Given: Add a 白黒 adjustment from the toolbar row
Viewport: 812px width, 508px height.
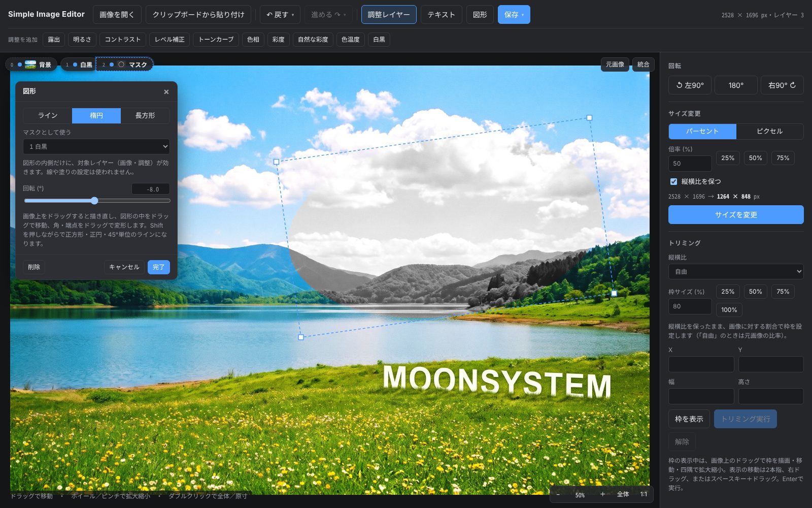Looking at the screenshot, I should point(379,40).
